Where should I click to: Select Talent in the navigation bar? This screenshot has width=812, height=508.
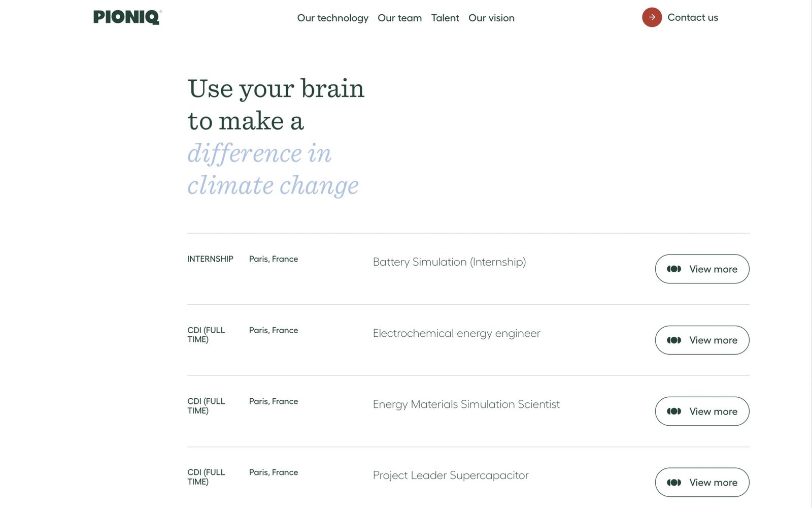click(445, 18)
